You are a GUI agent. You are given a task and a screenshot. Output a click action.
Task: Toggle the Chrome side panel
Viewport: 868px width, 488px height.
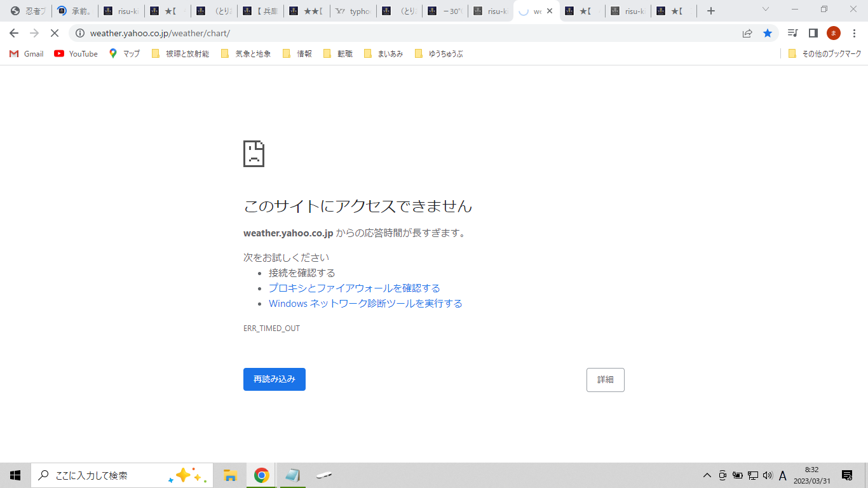click(x=813, y=33)
